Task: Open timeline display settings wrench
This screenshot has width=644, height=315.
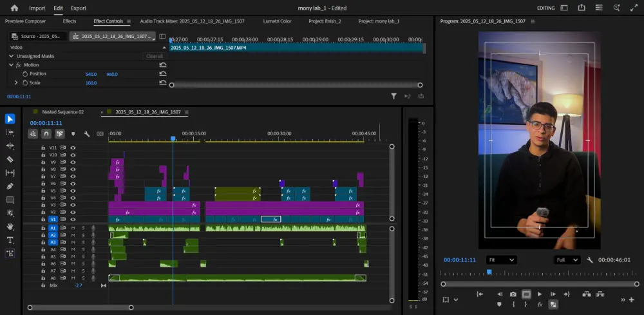Action: tap(86, 134)
